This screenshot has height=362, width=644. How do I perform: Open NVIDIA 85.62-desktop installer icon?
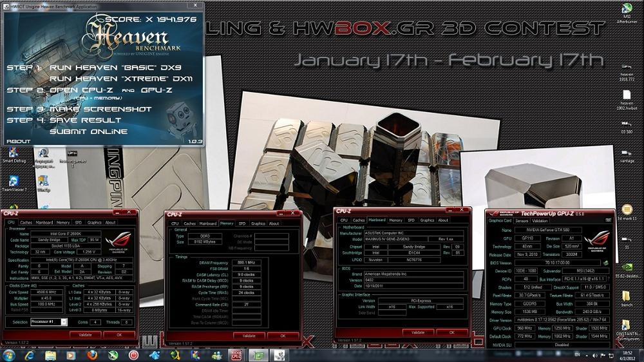click(x=627, y=270)
